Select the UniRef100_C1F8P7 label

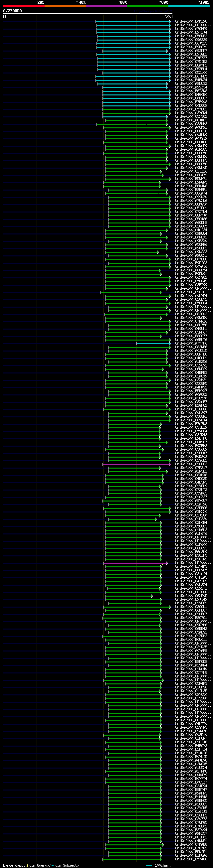[191, 739]
